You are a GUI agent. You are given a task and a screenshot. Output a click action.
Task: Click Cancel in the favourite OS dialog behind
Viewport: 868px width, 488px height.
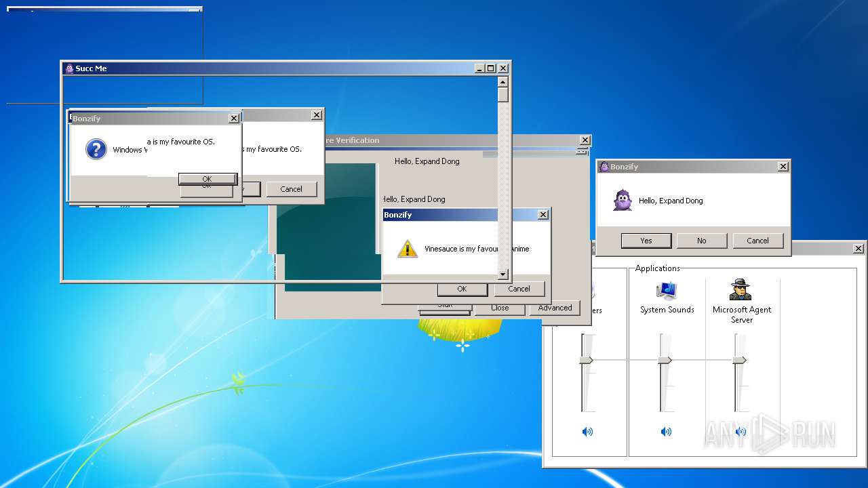292,189
